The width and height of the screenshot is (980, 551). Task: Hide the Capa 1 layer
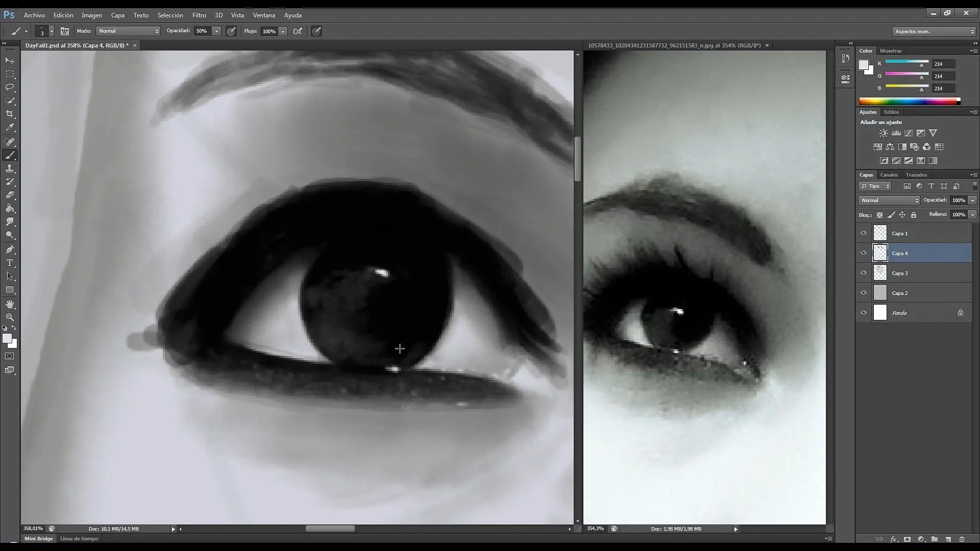pos(864,233)
